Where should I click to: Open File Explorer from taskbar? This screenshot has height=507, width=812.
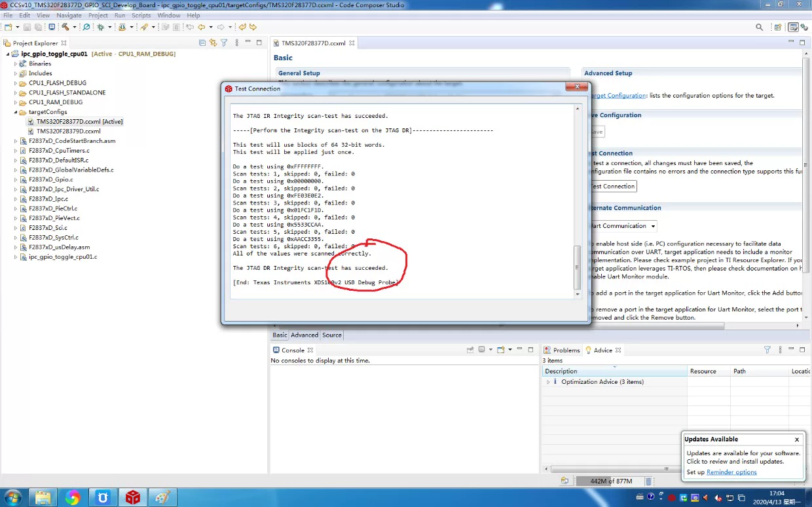click(43, 497)
